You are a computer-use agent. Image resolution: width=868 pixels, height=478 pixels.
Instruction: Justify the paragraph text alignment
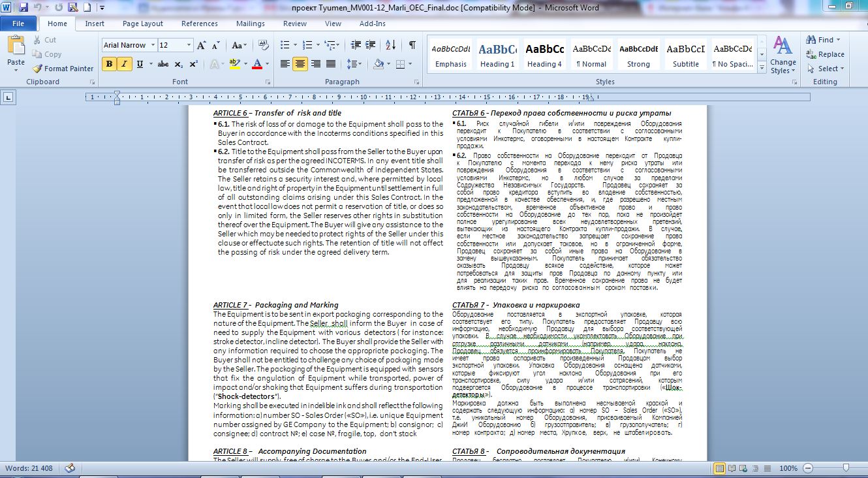[x=332, y=64]
